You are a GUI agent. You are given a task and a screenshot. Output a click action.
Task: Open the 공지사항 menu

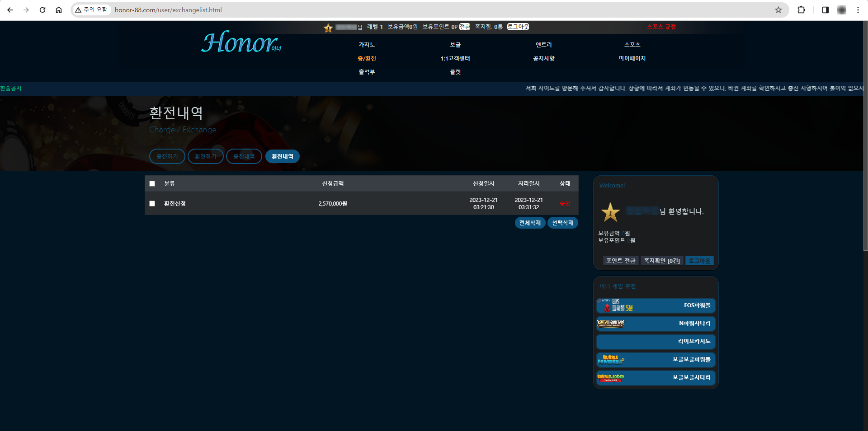[544, 58]
